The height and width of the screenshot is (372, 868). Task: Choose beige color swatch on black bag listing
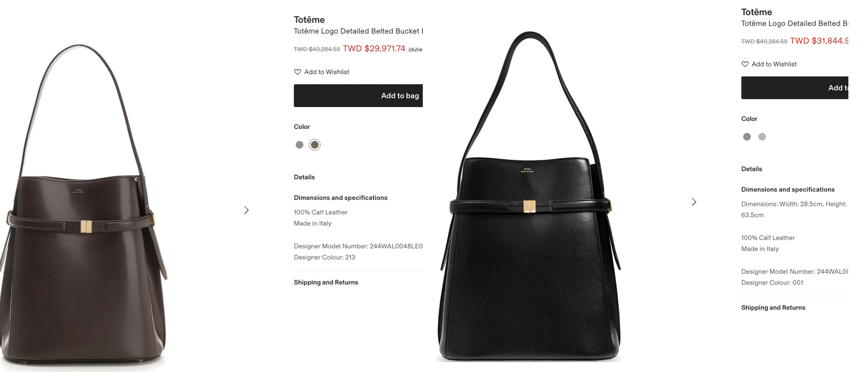point(762,137)
